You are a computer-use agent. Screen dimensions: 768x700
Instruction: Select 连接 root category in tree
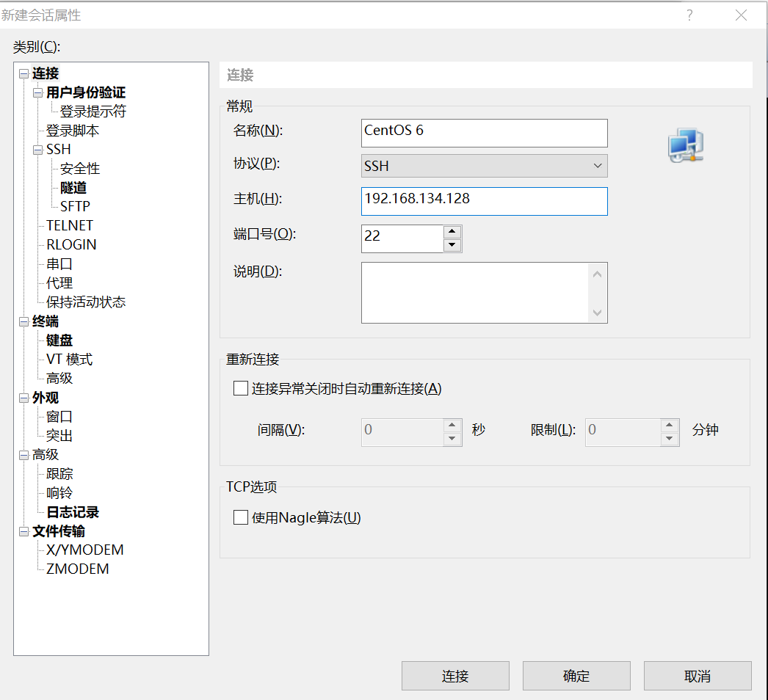tap(46, 73)
